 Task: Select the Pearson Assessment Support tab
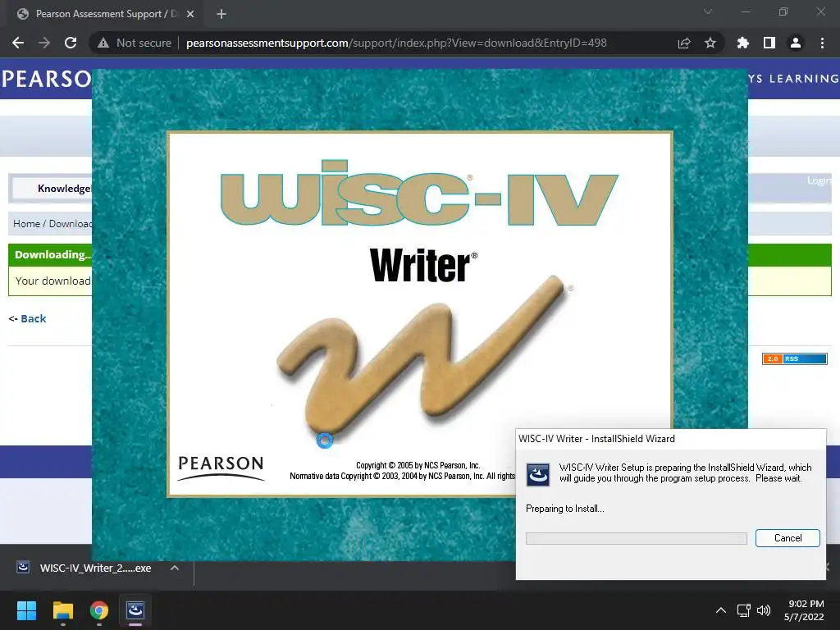[x=106, y=14]
